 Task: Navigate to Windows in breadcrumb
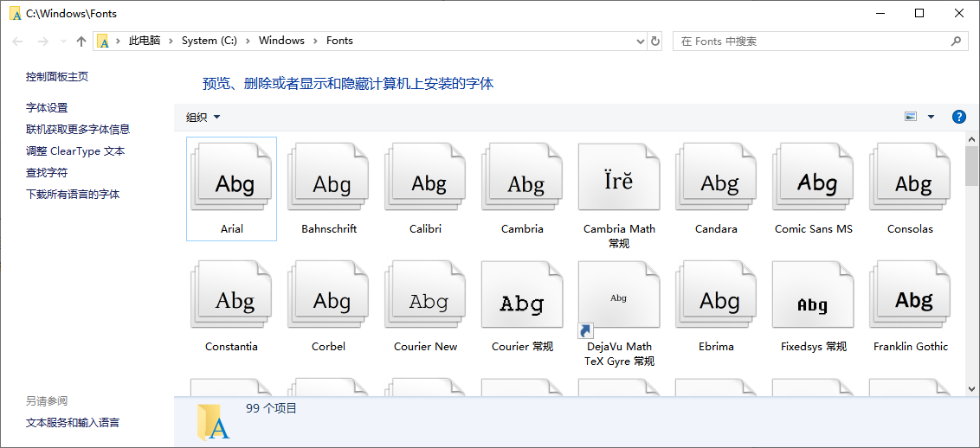(282, 41)
